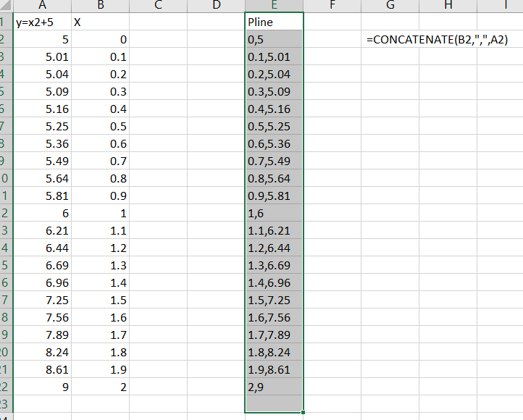Select column B header

tap(101, 5)
